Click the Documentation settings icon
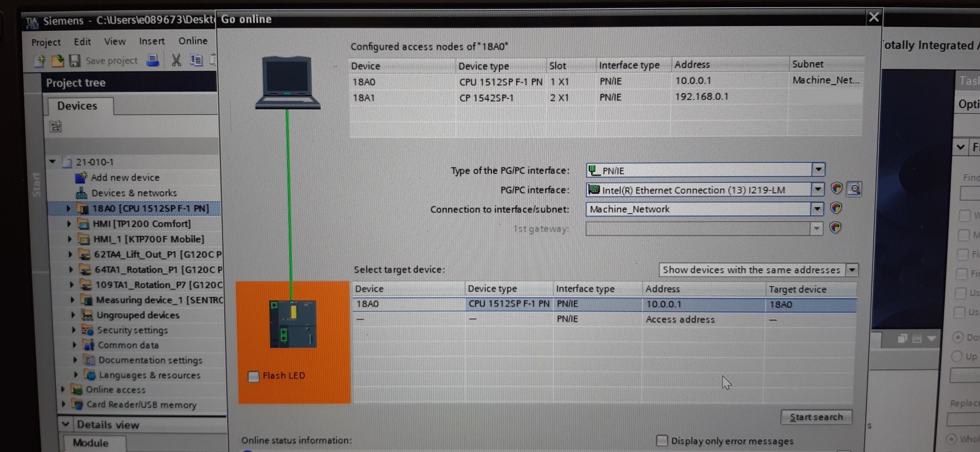The image size is (980, 452). point(89,360)
